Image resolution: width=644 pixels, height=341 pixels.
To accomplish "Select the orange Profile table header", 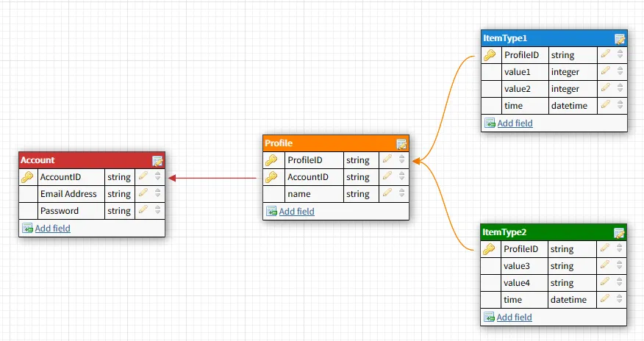I will 336,143.
